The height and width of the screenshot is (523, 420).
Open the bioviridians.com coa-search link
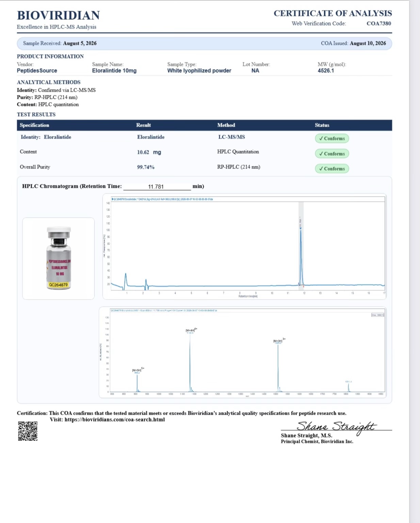(115, 419)
